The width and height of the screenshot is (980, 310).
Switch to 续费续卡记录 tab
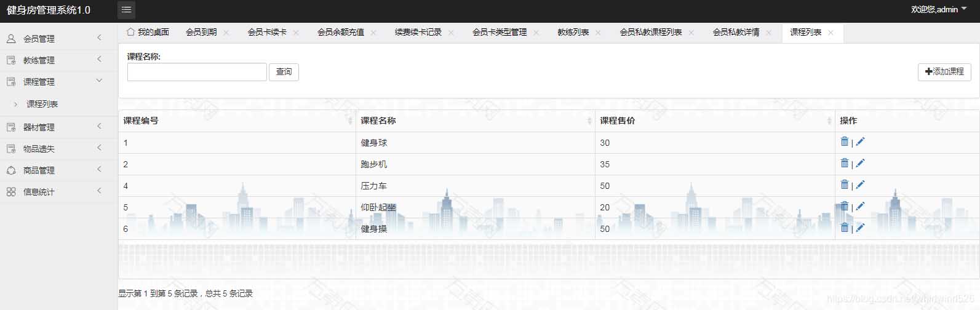[418, 32]
